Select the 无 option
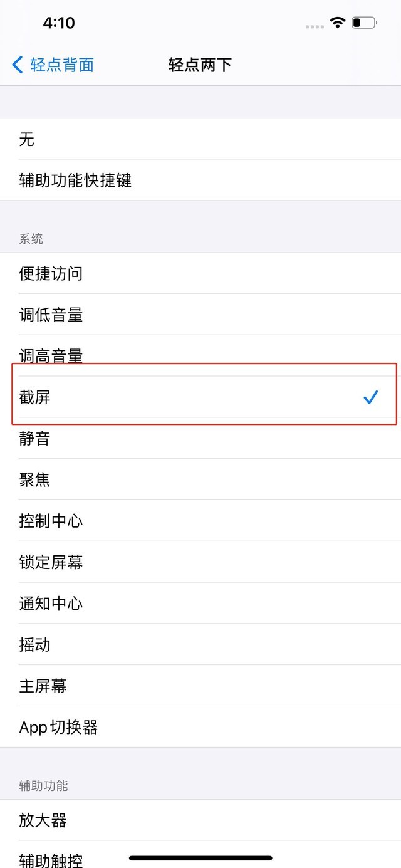 (x=200, y=139)
